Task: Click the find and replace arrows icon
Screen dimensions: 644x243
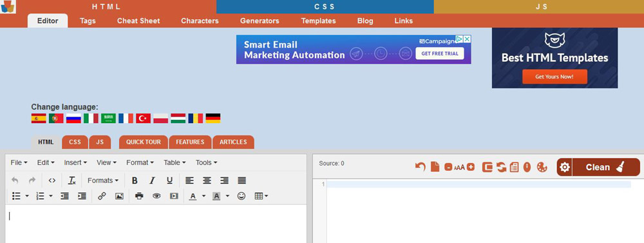Action: click(x=501, y=167)
